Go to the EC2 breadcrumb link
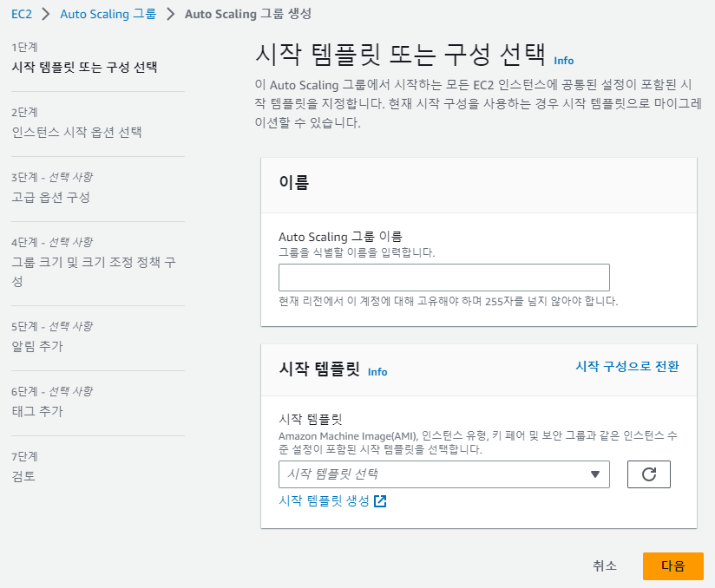The image size is (715, 588). 22,14
